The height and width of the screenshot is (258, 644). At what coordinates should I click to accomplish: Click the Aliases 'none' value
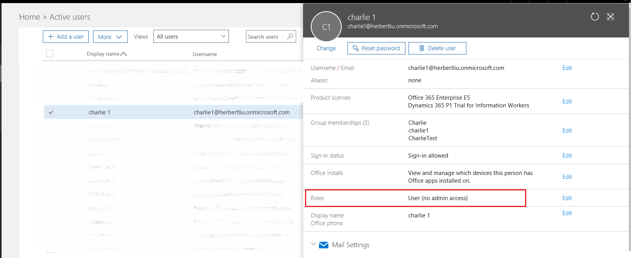[415, 80]
